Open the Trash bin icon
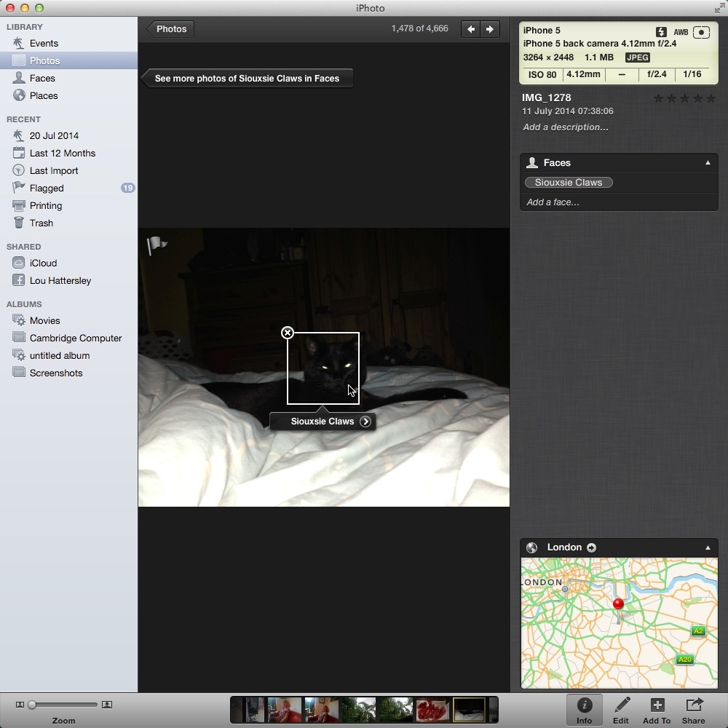The width and height of the screenshot is (728, 728). coord(19,223)
